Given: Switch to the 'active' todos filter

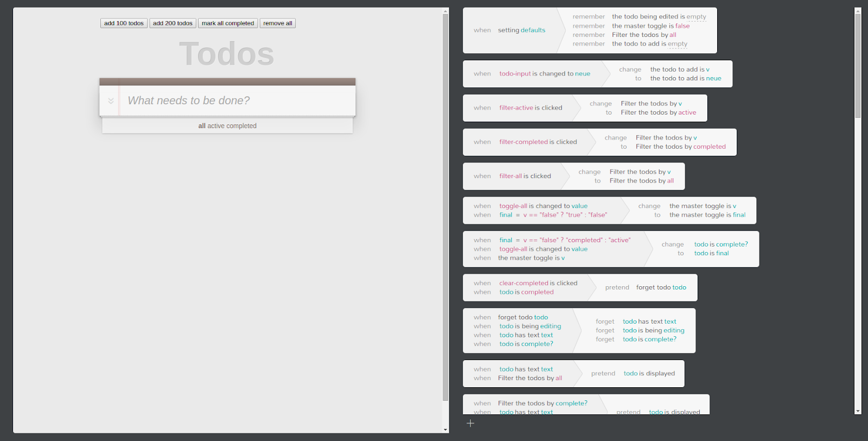Looking at the screenshot, I should tap(216, 126).
